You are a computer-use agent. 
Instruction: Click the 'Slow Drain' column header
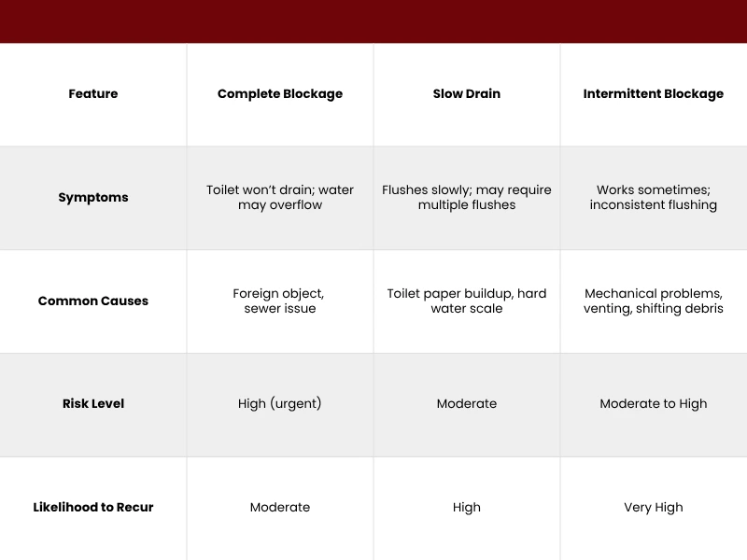point(467,94)
